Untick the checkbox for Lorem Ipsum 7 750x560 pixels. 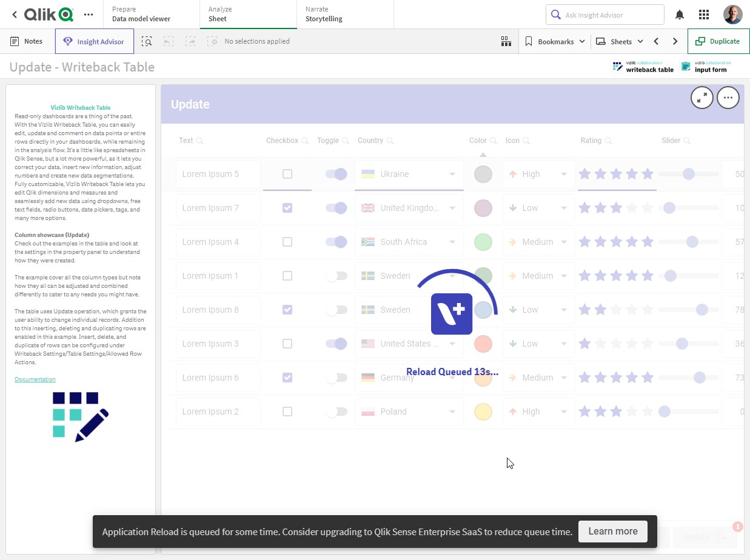(x=287, y=208)
